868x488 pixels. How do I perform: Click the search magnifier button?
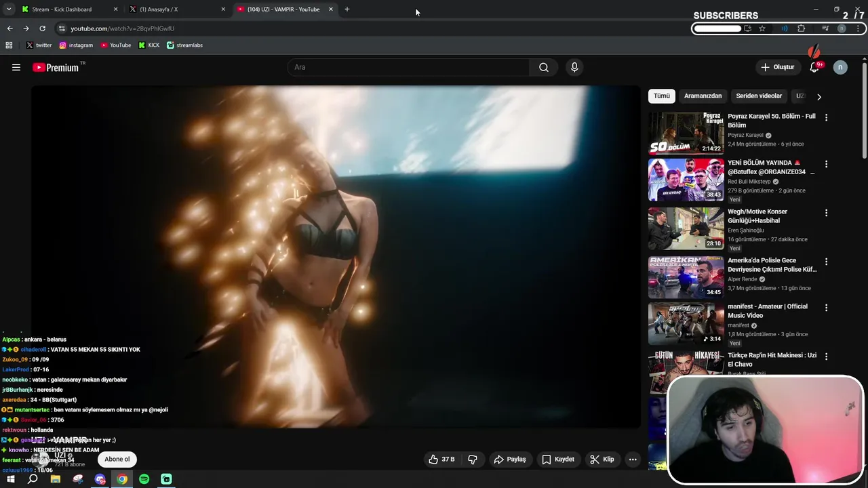544,67
